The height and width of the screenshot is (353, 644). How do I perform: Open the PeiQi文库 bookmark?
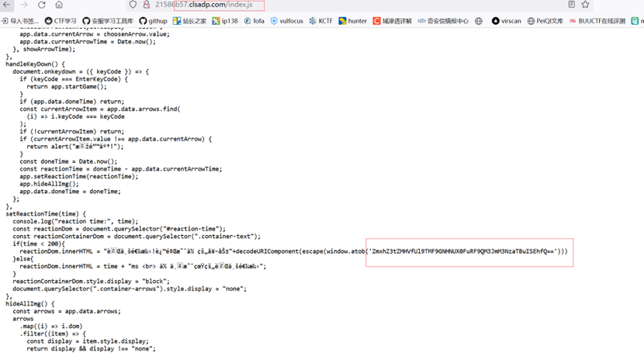(545, 21)
